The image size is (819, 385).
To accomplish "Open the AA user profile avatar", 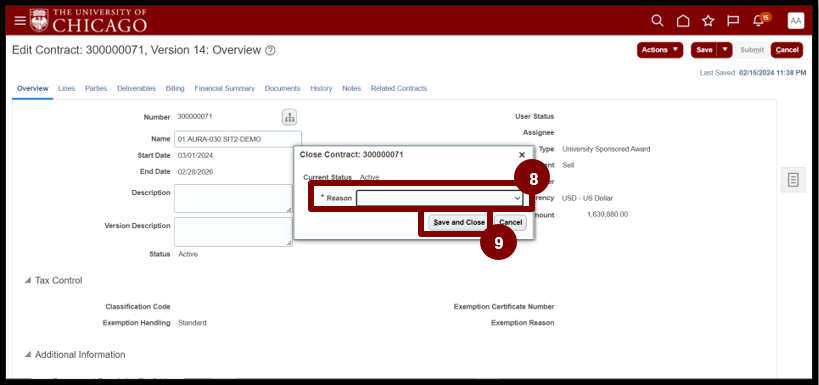I will coord(795,21).
